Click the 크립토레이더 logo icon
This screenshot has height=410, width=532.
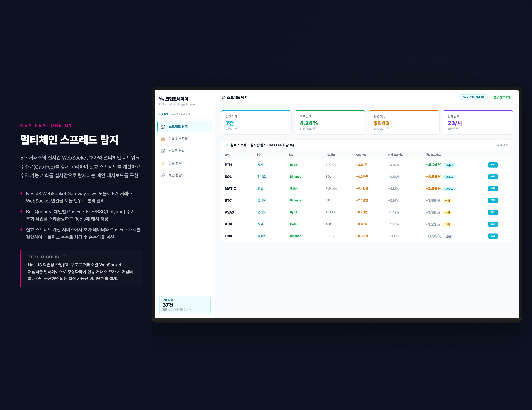[x=161, y=99]
